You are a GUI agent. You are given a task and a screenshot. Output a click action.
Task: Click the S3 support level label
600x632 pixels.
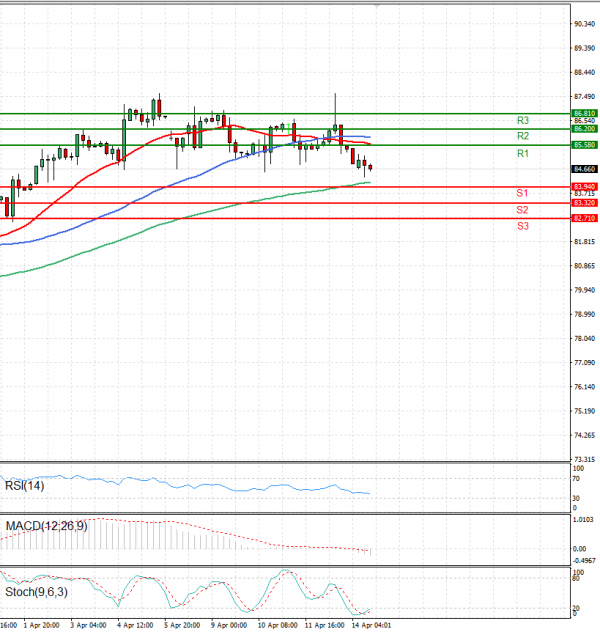(x=523, y=226)
